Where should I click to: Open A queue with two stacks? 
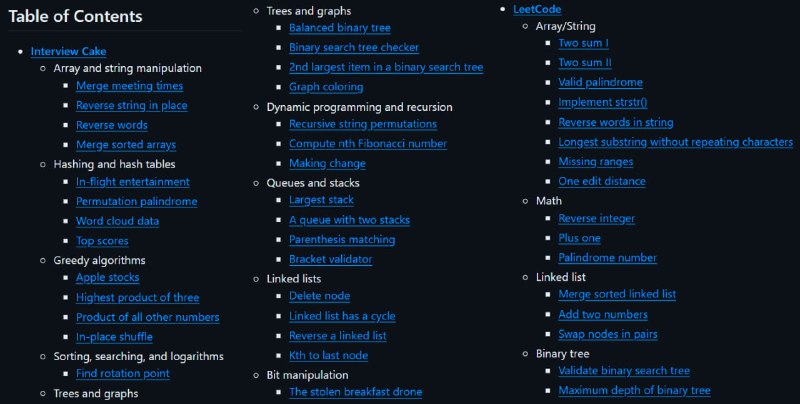349,220
